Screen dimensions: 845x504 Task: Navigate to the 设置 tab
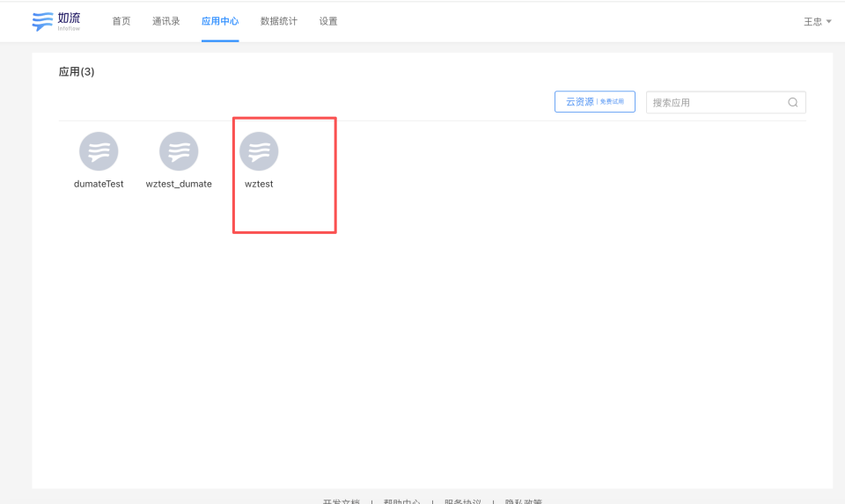click(328, 22)
